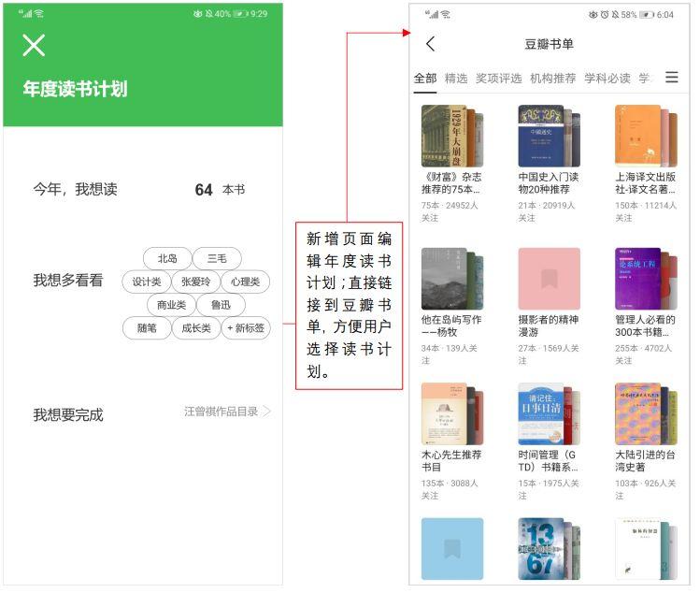
Task: Open the blue placeholder book list cover
Action: [x=452, y=549]
